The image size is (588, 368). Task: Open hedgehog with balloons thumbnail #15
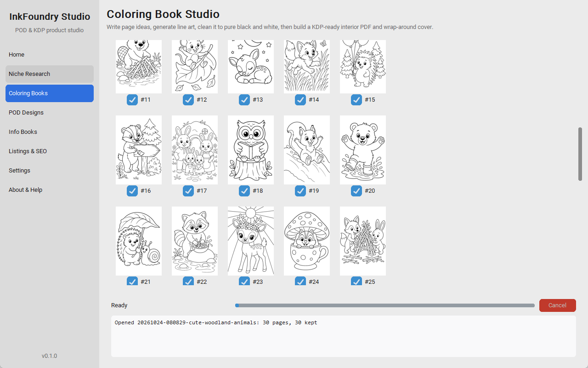tap(363, 67)
